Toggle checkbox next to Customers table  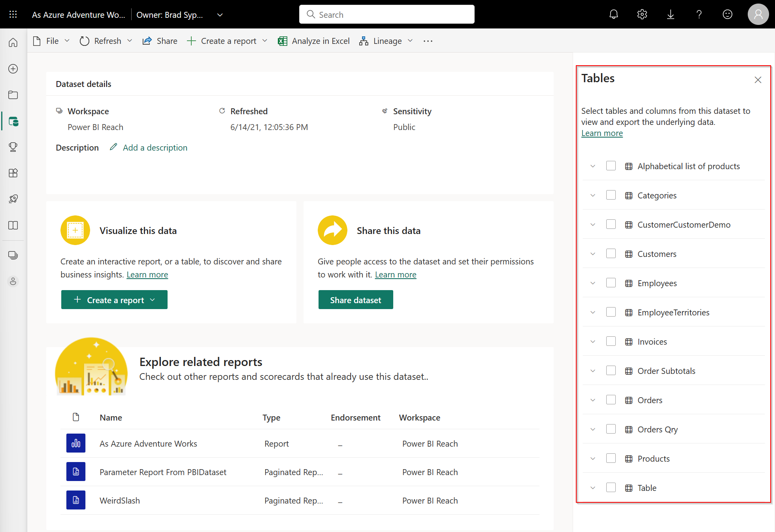(613, 253)
